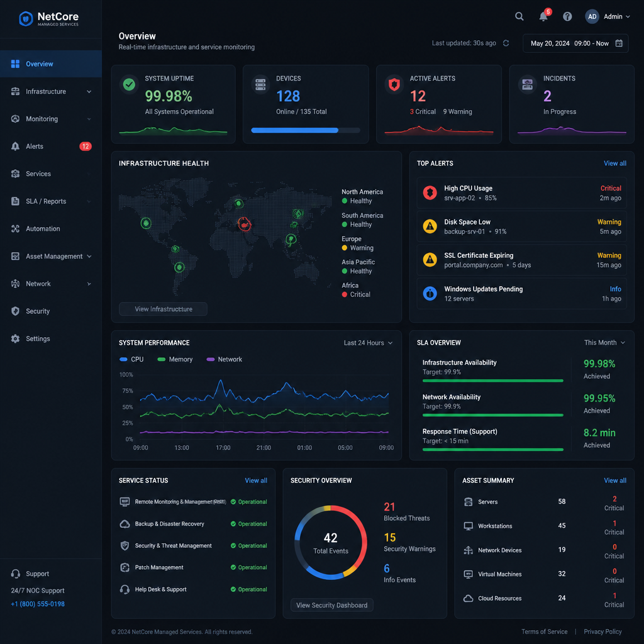Click the View Infrastructure button
Viewport: 644px width, 644px height.
pyautogui.click(x=163, y=309)
